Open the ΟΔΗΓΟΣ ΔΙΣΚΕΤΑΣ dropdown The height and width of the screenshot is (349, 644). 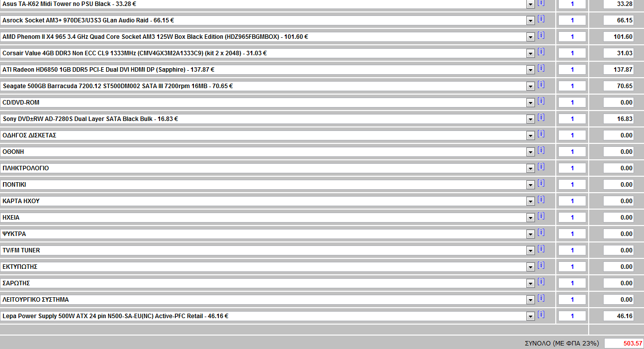(x=530, y=136)
